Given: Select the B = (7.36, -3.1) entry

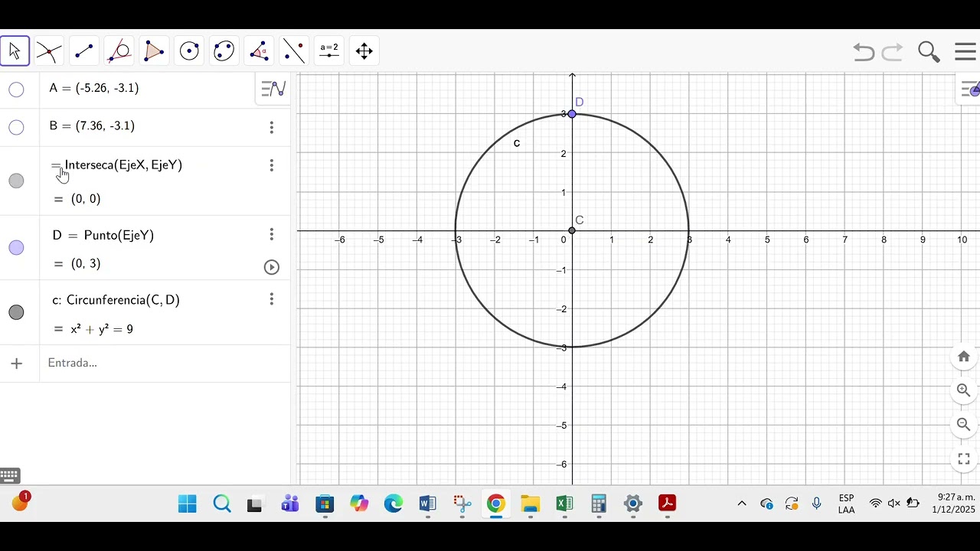Looking at the screenshot, I should coord(92,126).
